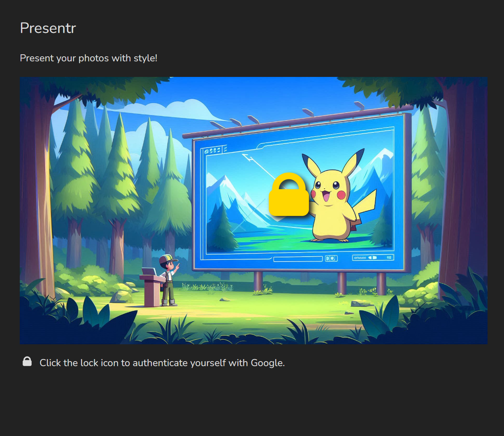This screenshot has width=504, height=436.
Task: Click the Presentr title heading
Action: point(48,28)
